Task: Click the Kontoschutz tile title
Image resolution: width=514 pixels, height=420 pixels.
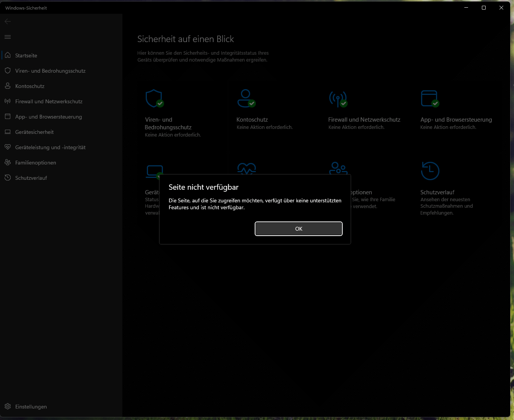Action: click(252, 120)
